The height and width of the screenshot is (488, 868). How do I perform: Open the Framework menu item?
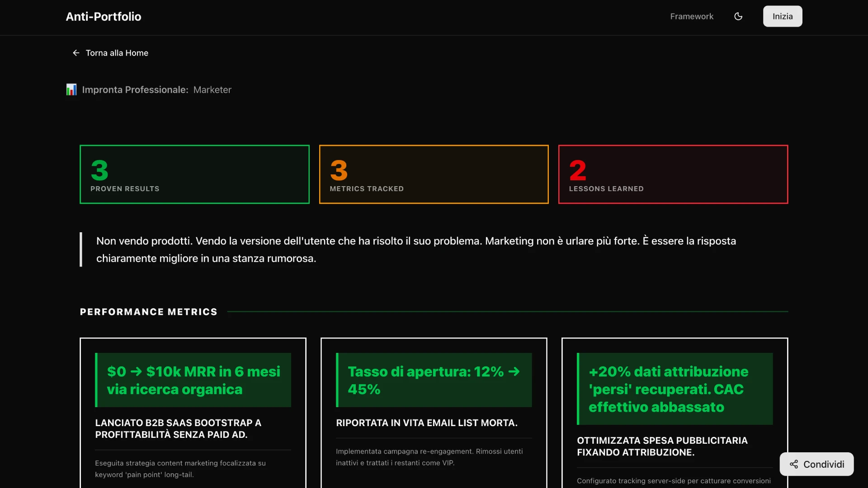click(691, 16)
